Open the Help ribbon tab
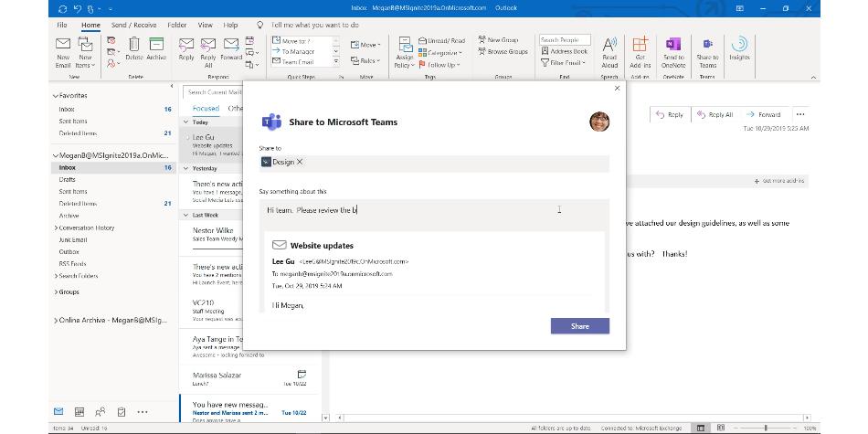 (x=230, y=25)
